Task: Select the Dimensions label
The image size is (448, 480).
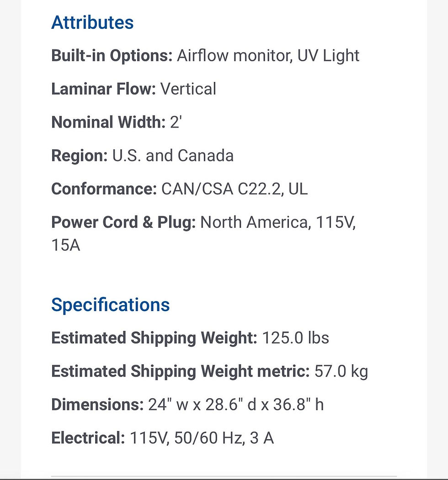Action: [97, 404]
